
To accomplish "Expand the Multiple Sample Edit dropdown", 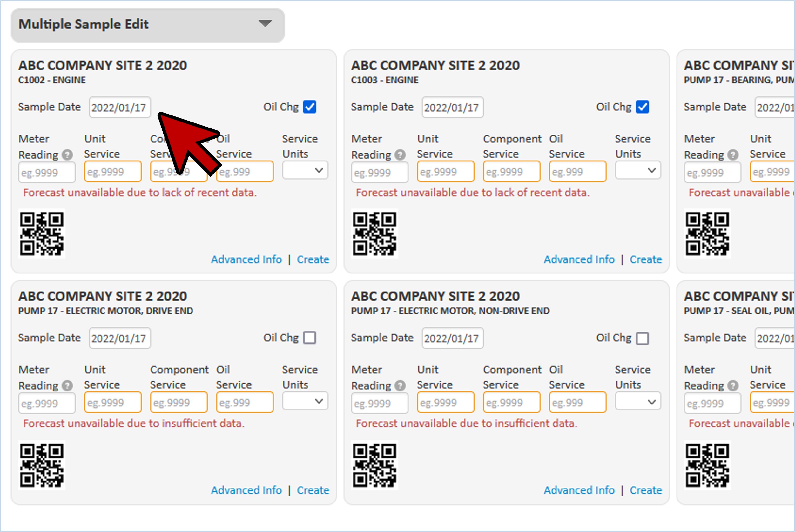I will (265, 24).
